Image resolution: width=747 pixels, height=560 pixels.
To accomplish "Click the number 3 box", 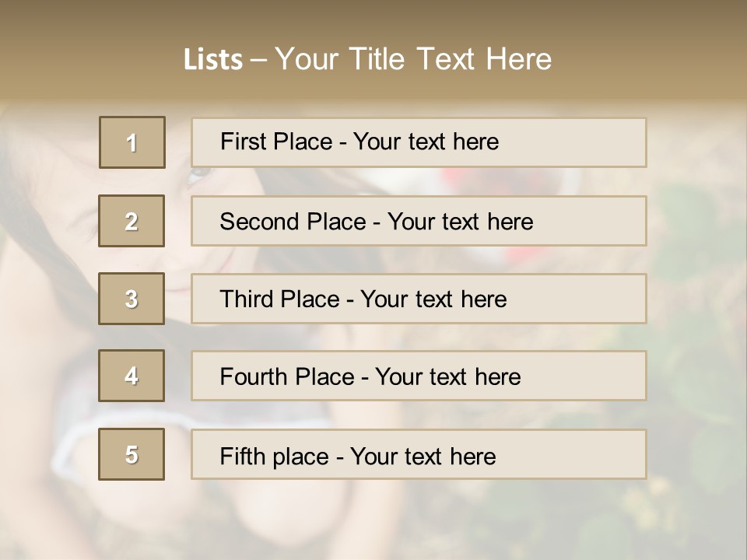I will tap(132, 299).
